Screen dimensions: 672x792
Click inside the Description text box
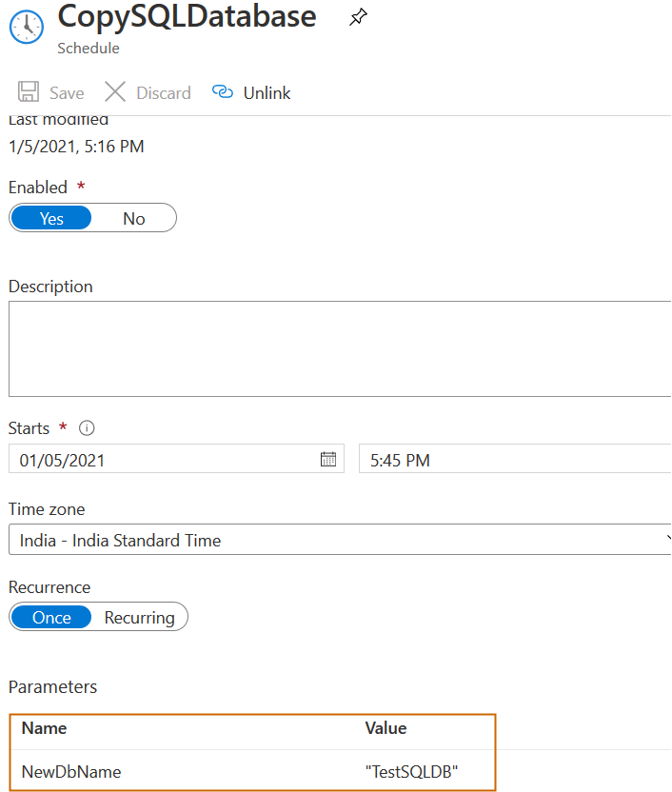(340, 348)
